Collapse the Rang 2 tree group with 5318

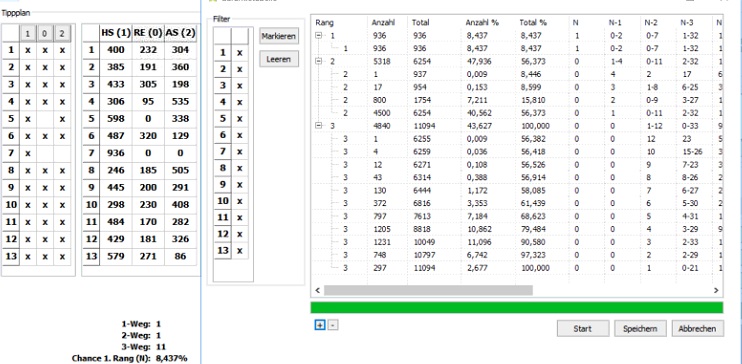[x=318, y=62]
